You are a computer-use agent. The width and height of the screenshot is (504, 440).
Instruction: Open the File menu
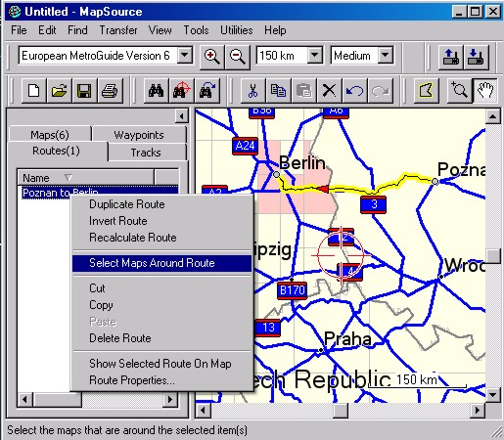(19, 30)
